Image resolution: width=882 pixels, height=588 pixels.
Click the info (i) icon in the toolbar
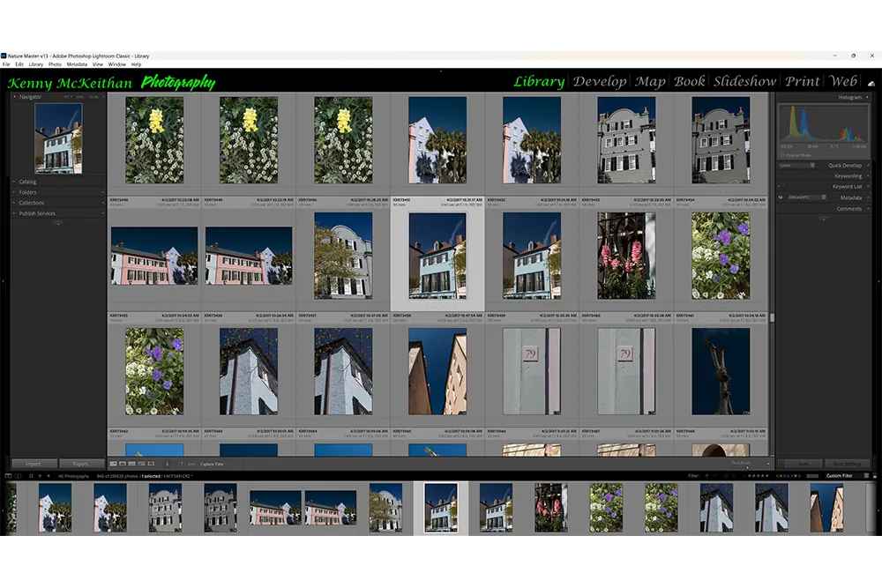[x=168, y=463]
